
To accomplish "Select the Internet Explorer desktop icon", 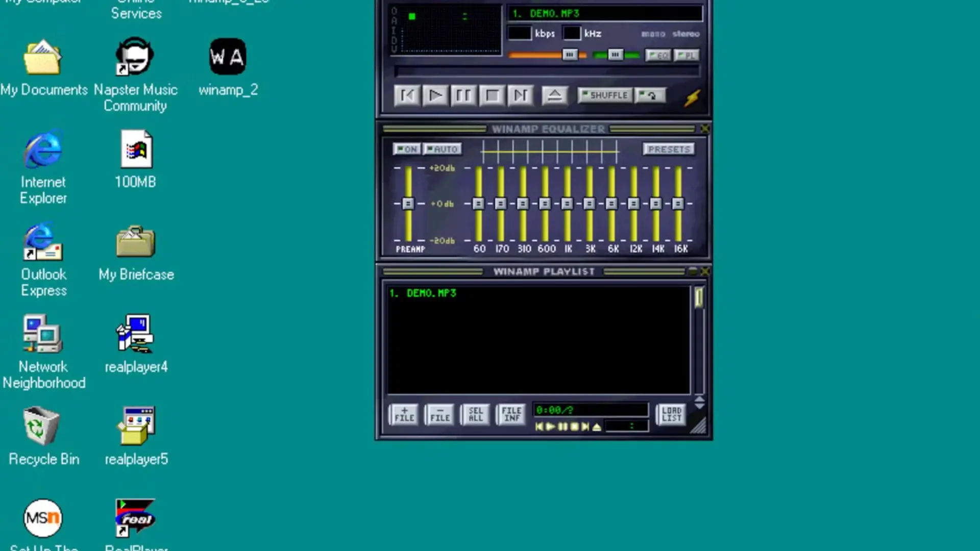I will (43, 167).
